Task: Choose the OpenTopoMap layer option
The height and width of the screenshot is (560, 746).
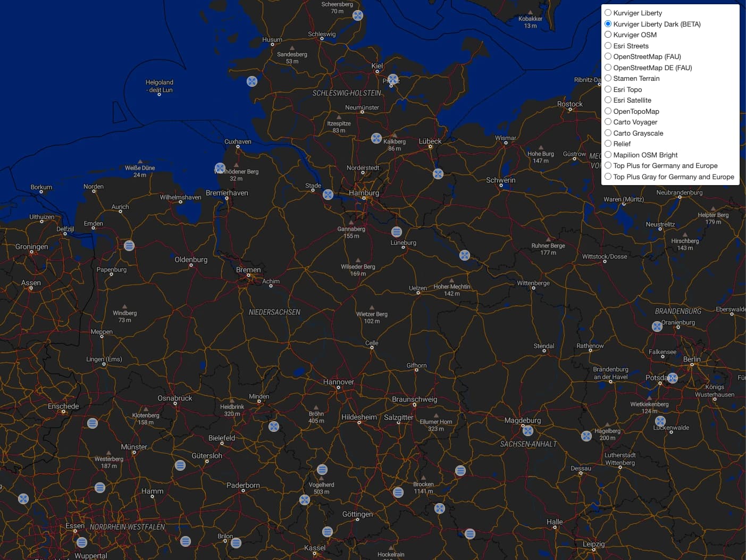Action: (608, 111)
